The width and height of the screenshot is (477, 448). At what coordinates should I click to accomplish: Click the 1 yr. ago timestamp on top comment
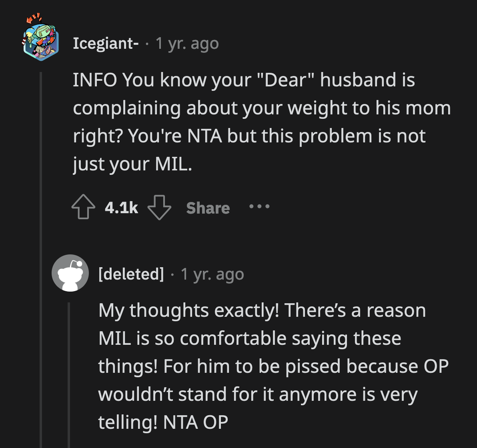click(x=186, y=43)
